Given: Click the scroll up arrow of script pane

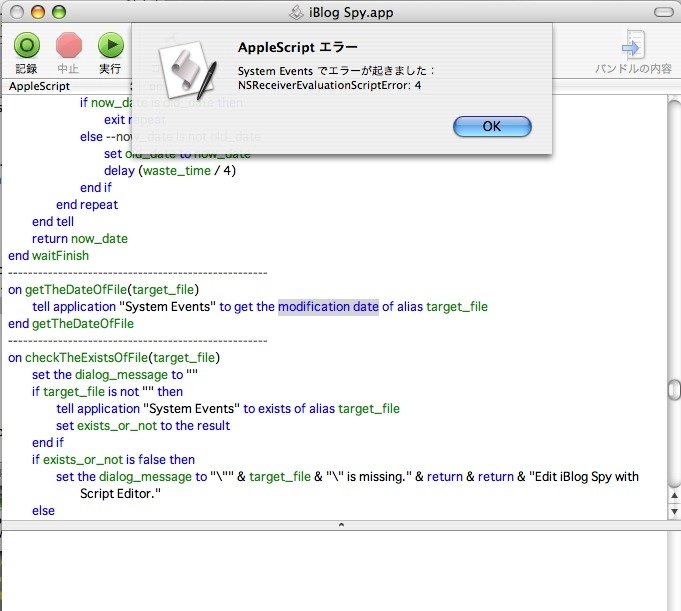Looking at the screenshot, I should pos(674,493).
